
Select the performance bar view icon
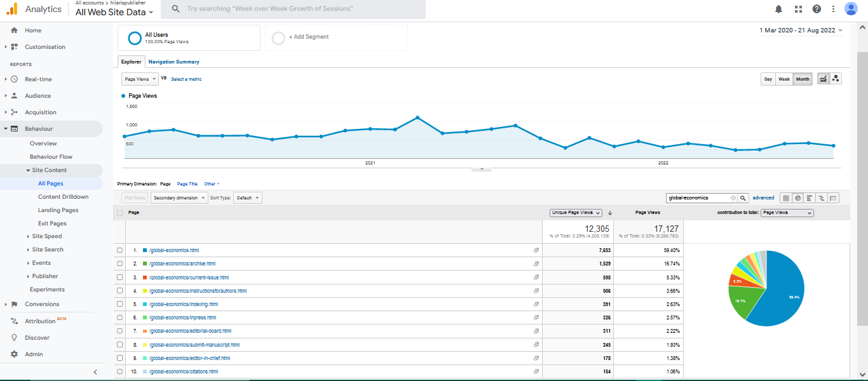click(x=810, y=198)
